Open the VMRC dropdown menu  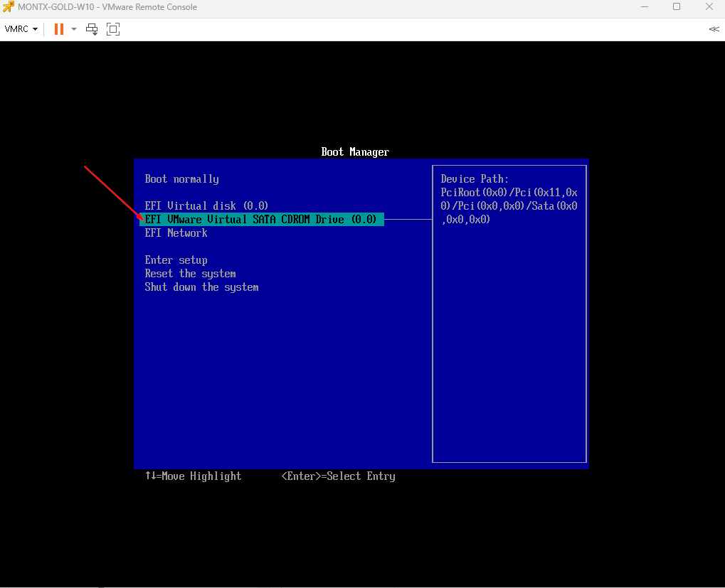coord(21,29)
